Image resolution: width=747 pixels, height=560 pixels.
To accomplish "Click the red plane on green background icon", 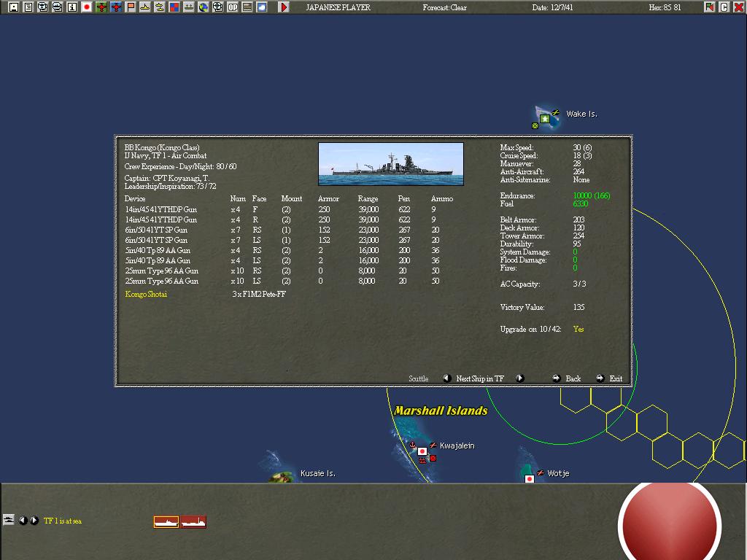I will 101,7.
